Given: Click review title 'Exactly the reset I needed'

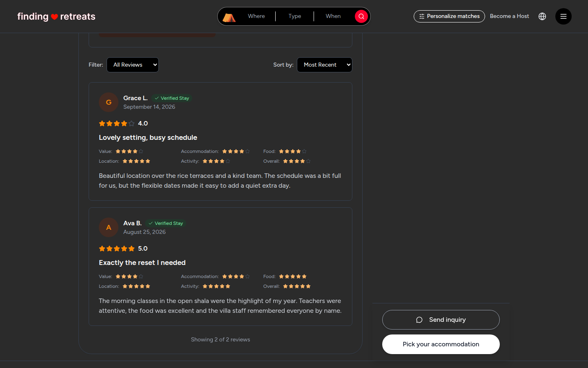Looking at the screenshot, I should tap(142, 263).
